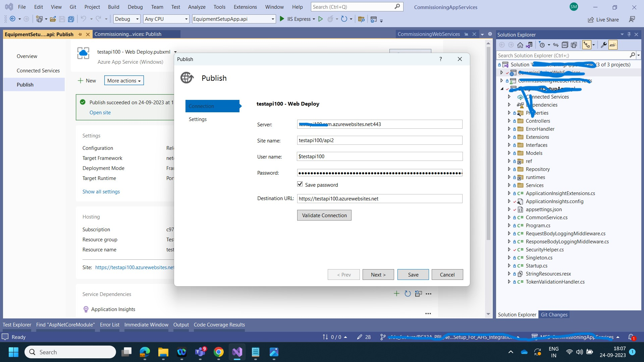Screen dimensions: 644x362
Task: Switch to Git Changes tab
Action: [554, 314]
